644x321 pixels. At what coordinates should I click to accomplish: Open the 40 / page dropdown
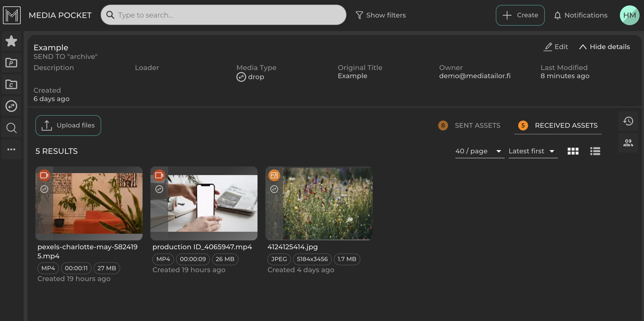479,151
